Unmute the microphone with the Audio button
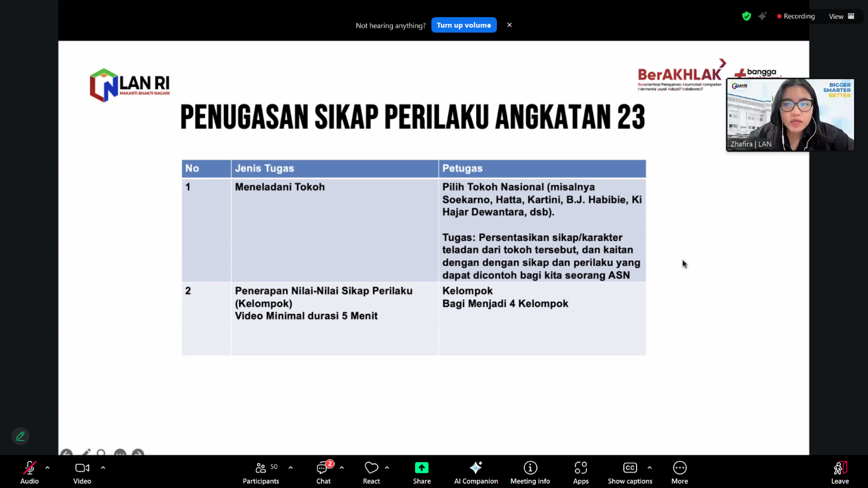 point(29,472)
